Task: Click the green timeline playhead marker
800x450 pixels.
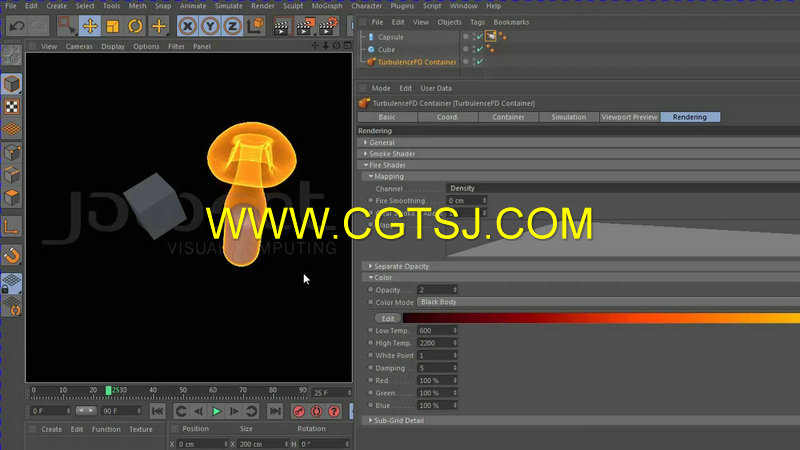Action: pyautogui.click(x=108, y=390)
